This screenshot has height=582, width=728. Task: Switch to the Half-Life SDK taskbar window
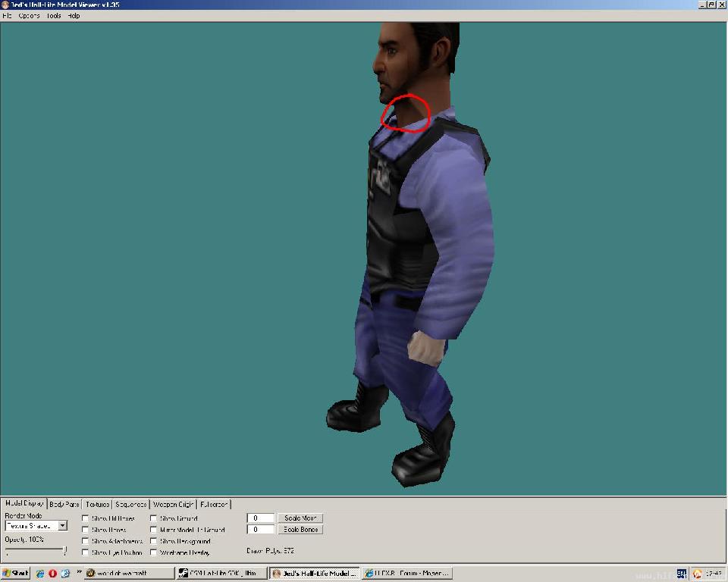(221, 574)
